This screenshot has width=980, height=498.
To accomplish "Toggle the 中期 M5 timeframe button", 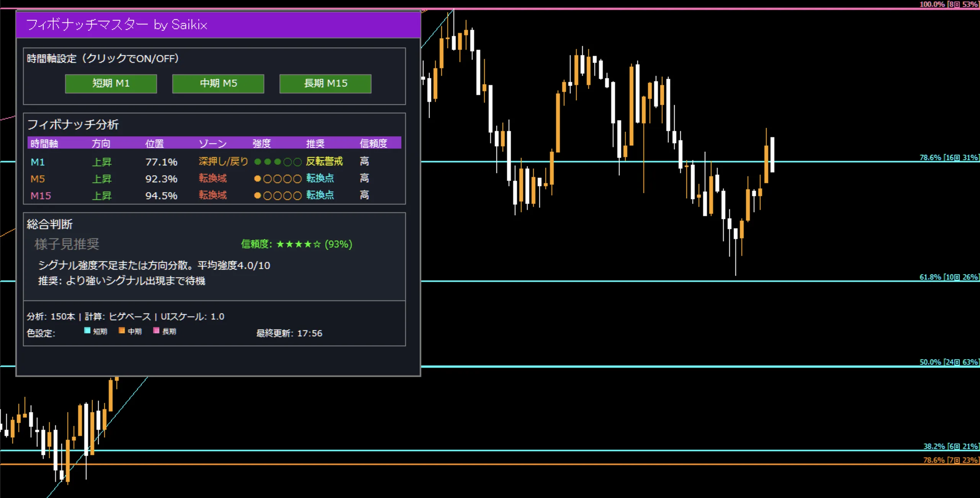I will point(218,84).
